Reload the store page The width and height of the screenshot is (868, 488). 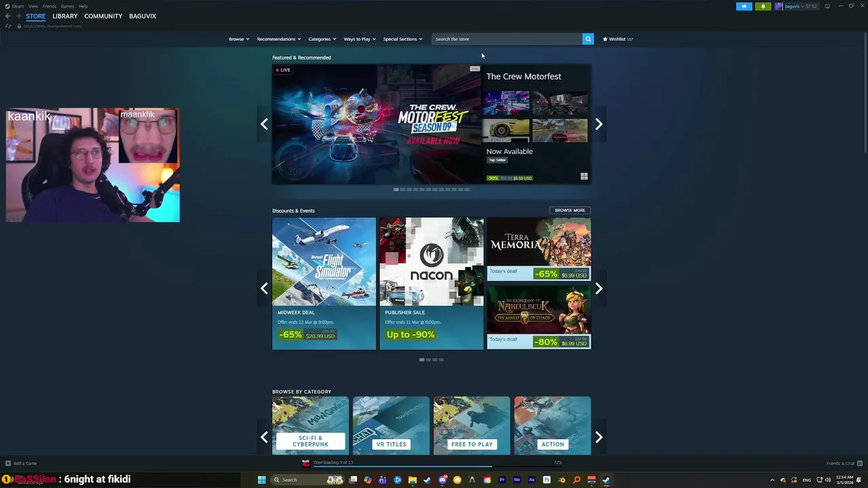point(8,26)
